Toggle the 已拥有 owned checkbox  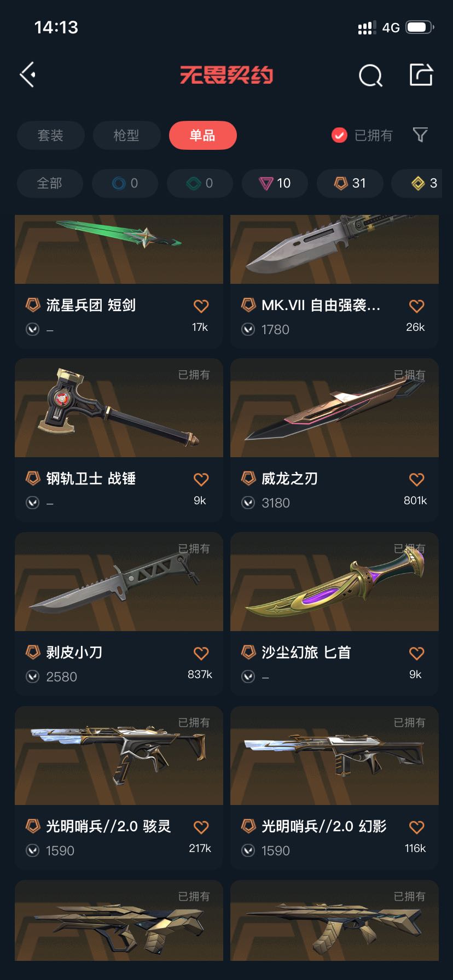click(x=339, y=135)
